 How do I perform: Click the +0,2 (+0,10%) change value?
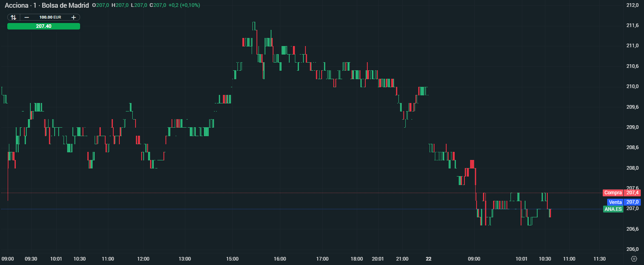[x=184, y=5]
